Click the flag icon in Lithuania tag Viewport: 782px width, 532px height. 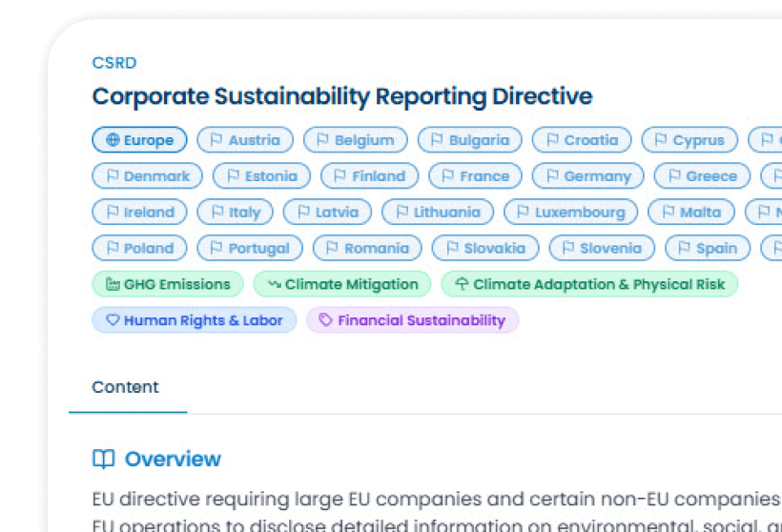click(x=402, y=211)
